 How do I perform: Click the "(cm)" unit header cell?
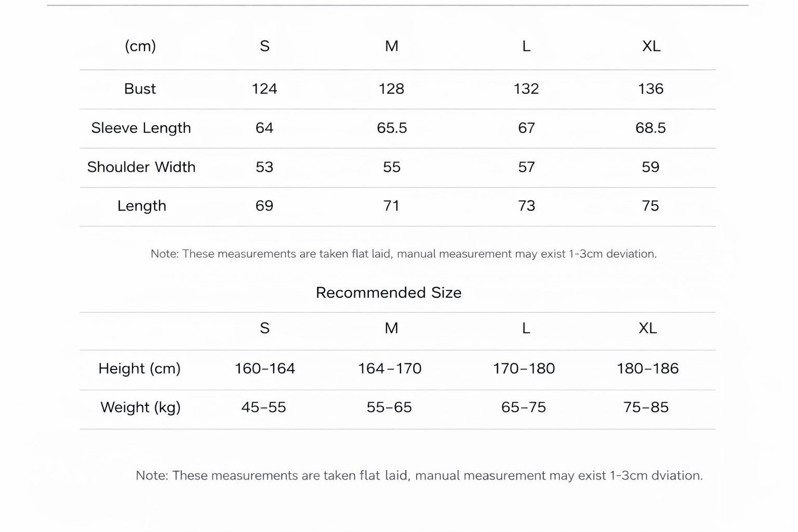(x=140, y=46)
